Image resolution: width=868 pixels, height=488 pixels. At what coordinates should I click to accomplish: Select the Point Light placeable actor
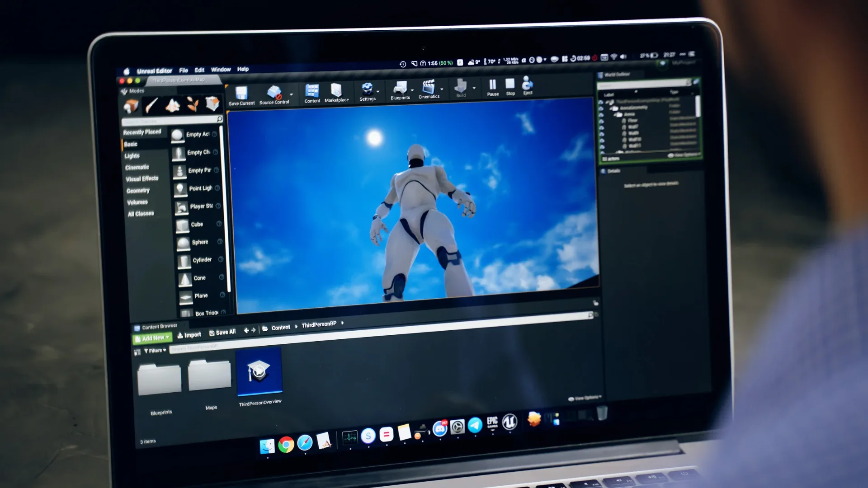click(196, 188)
